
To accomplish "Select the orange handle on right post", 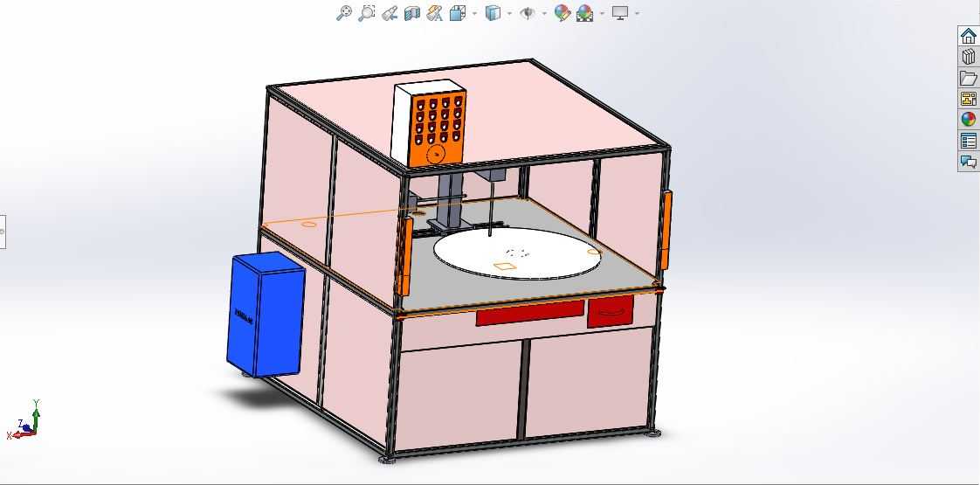I will coord(667,230).
